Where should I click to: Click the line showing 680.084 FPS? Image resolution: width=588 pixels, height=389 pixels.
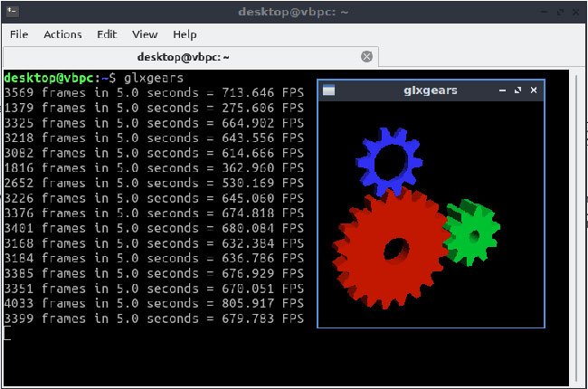[x=154, y=228]
